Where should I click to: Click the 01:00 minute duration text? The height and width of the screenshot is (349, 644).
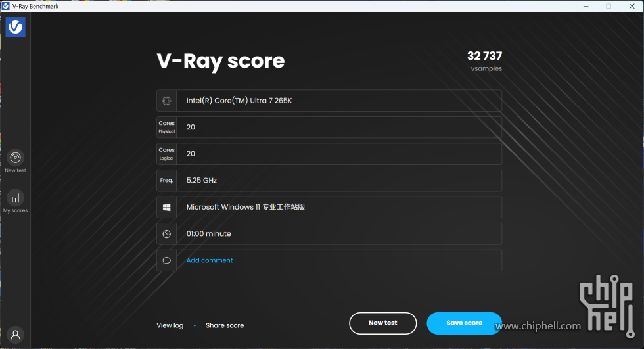[x=209, y=233]
